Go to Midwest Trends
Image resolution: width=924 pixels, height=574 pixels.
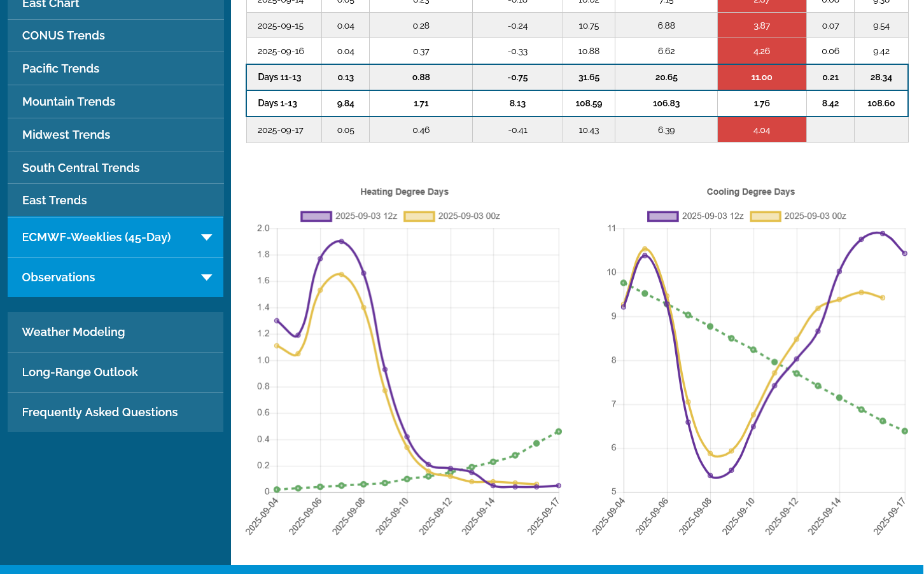(x=66, y=135)
